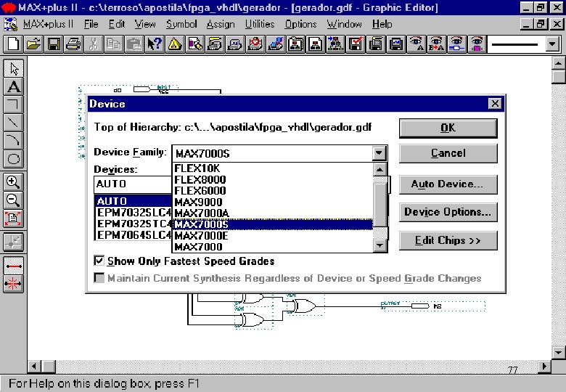Click the New file toolbar icon
Viewport: 566px width, 392px height.
pos(13,44)
